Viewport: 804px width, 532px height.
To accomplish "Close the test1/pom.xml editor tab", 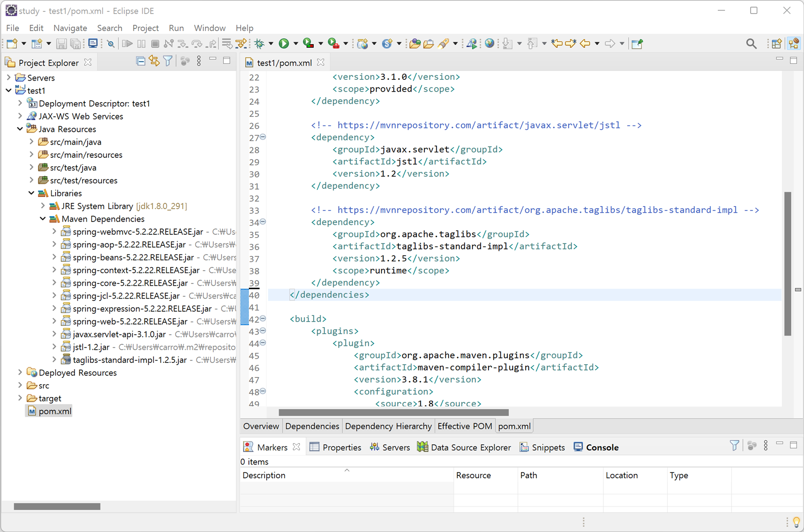I will [321, 62].
